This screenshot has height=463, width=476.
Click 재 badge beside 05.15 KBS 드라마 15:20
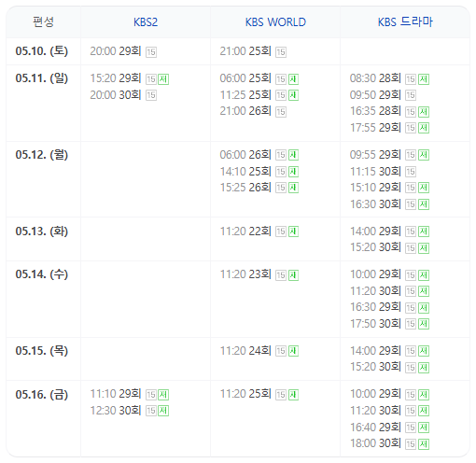click(x=424, y=368)
